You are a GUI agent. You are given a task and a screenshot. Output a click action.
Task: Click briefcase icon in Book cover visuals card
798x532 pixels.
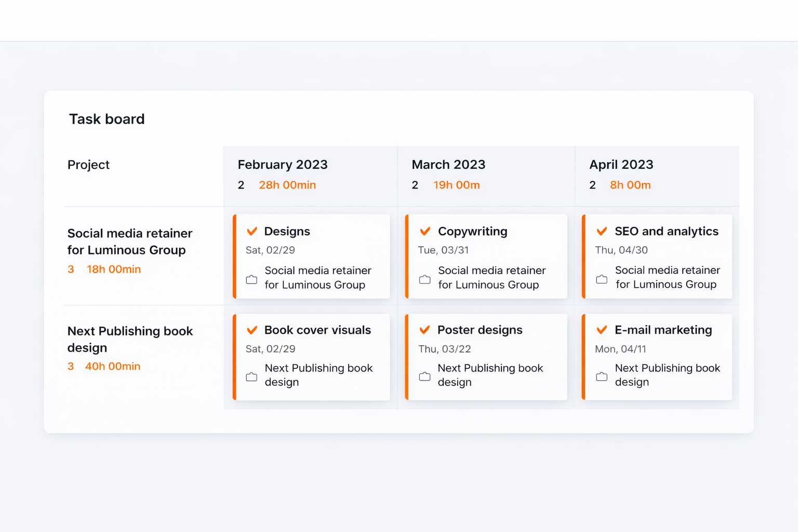point(251,377)
